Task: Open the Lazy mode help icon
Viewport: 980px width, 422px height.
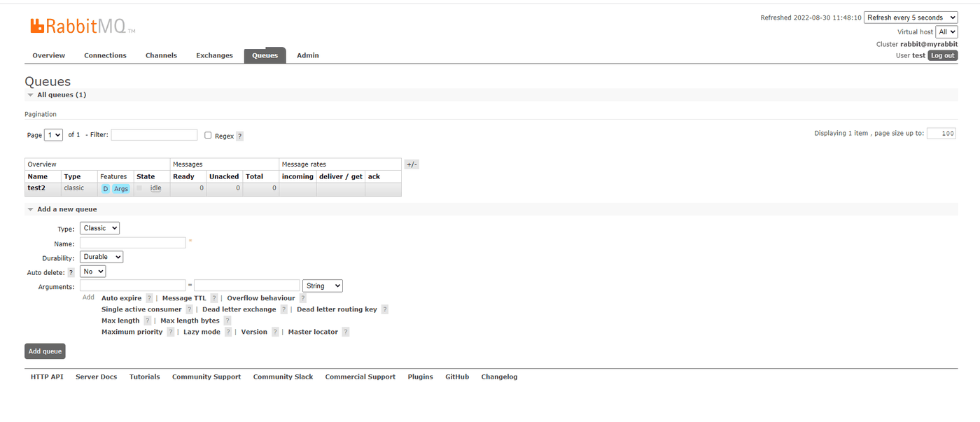Action: 227,332
